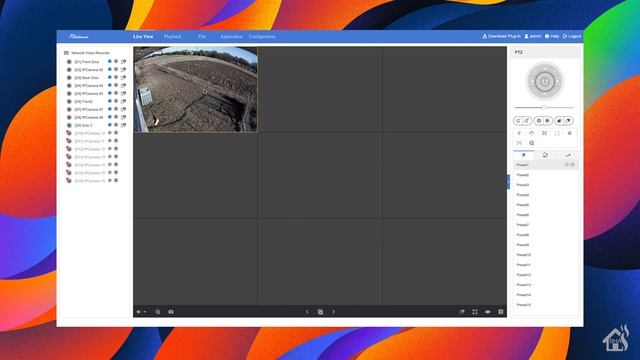Click the admin user link
The width and height of the screenshot is (640, 360).
pos(533,36)
